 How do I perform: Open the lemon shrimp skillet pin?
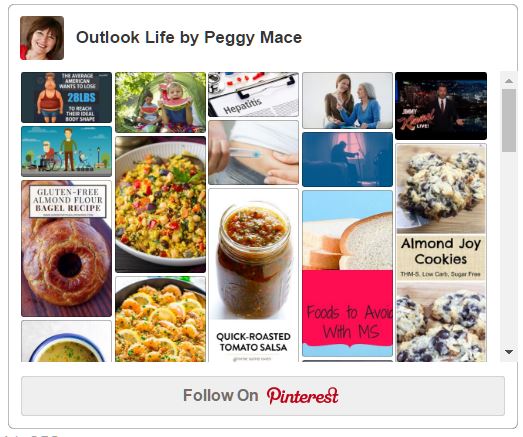point(160,319)
